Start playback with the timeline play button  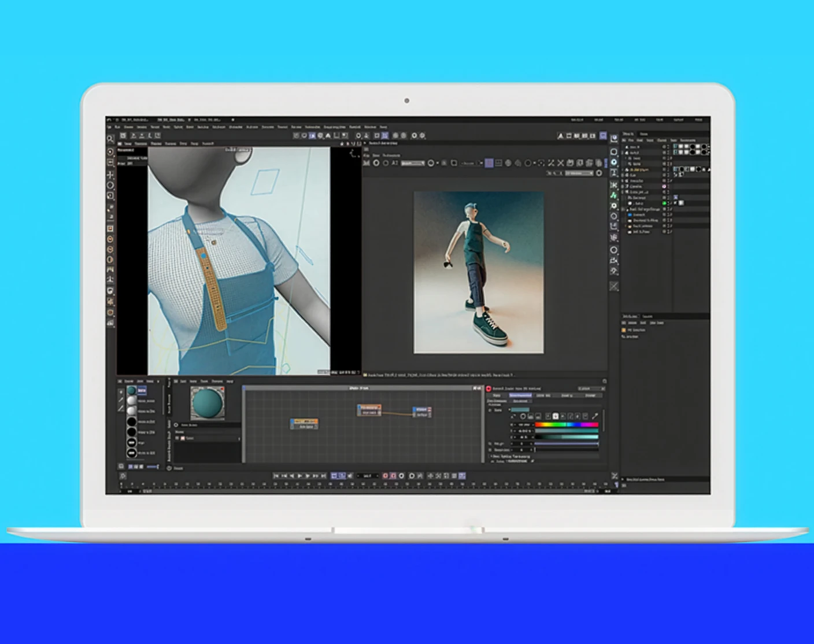coord(299,476)
